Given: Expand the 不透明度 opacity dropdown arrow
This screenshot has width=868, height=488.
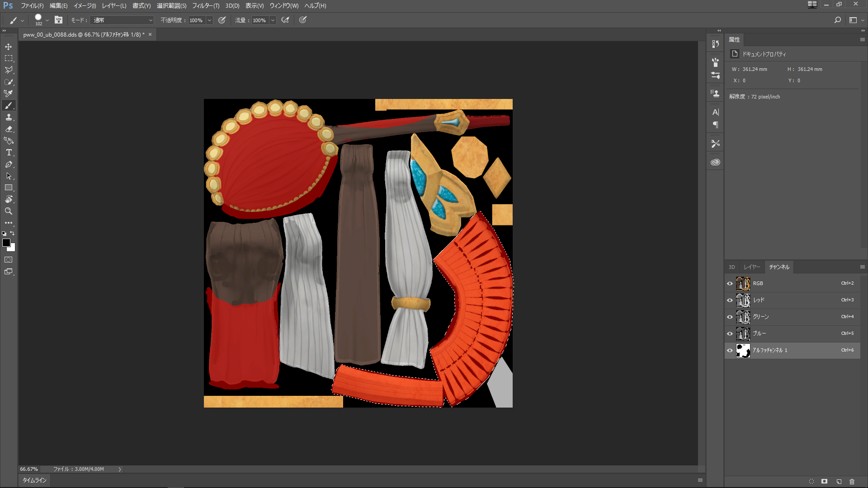Looking at the screenshot, I should [209, 20].
